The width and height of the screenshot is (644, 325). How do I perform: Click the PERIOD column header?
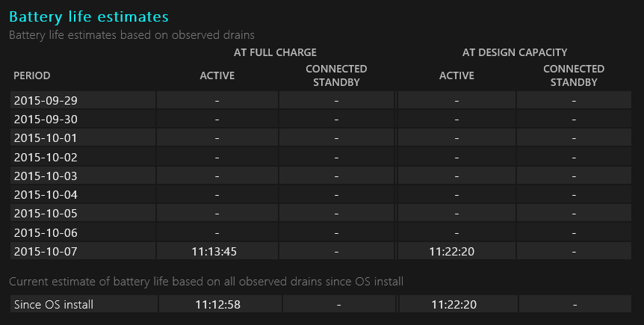(x=32, y=75)
